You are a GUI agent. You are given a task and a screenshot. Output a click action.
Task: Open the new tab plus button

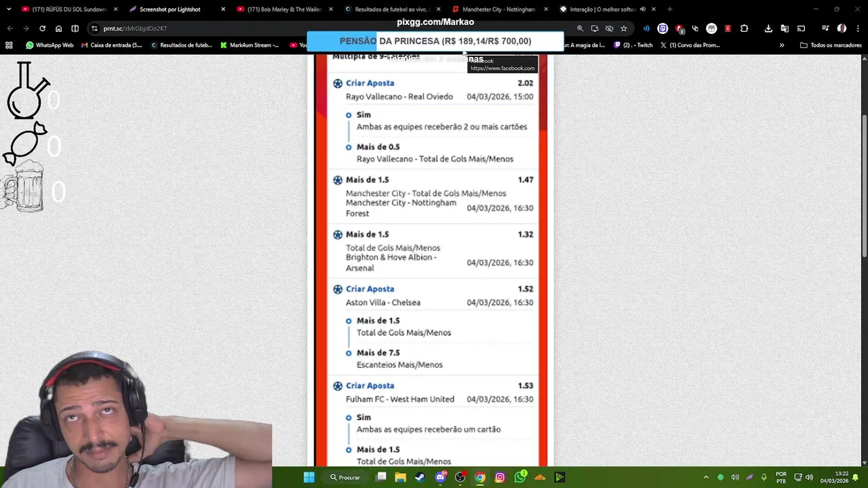(x=669, y=9)
